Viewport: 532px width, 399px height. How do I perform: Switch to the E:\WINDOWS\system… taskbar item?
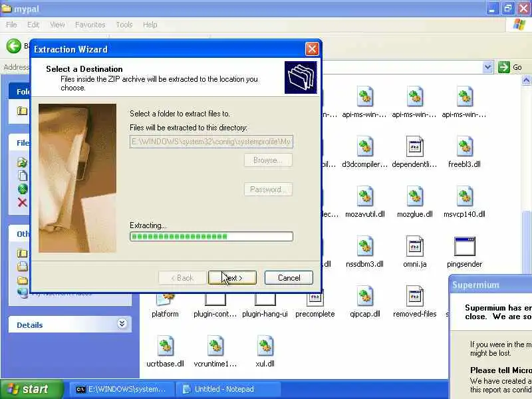pos(122,389)
